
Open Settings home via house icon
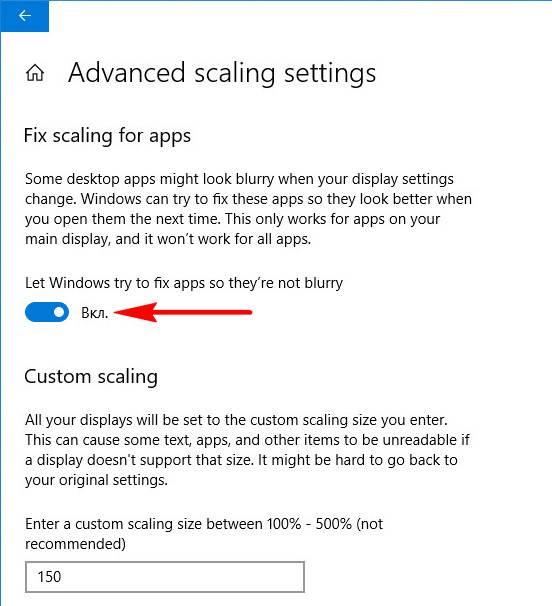click(x=35, y=73)
